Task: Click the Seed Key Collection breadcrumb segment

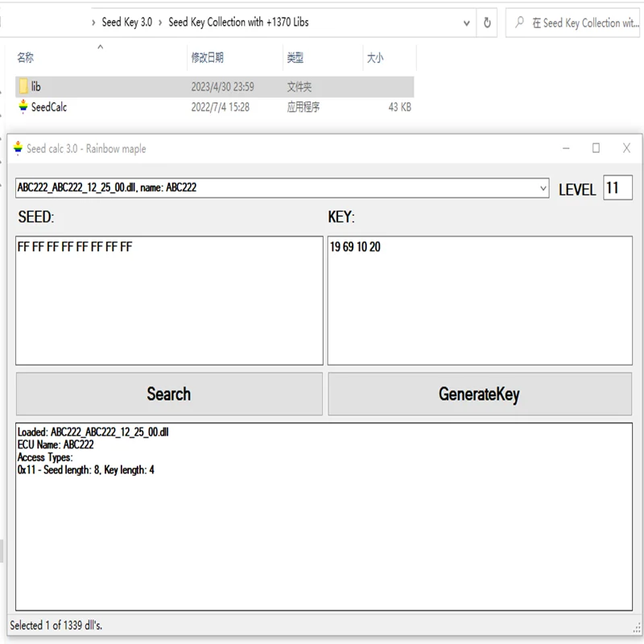Action: click(238, 23)
